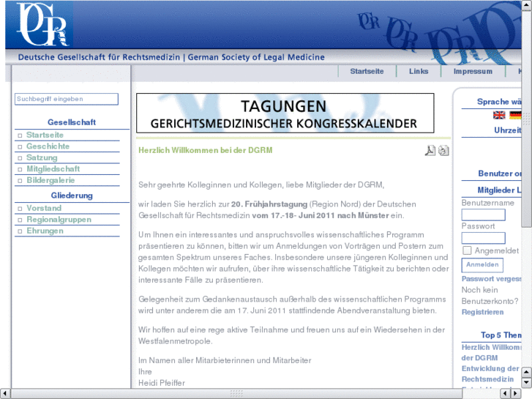
Task: Click the Anmelden button
Action: click(x=482, y=265)
